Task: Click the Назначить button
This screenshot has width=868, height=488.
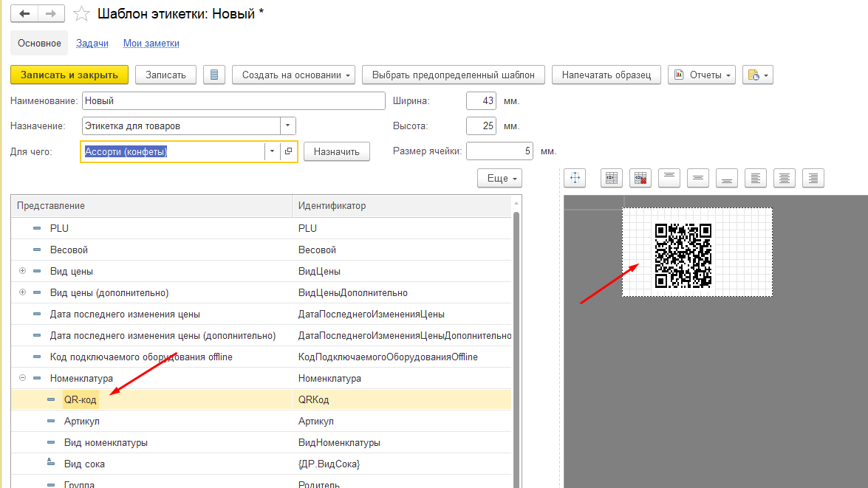Action: pos(337,151)
